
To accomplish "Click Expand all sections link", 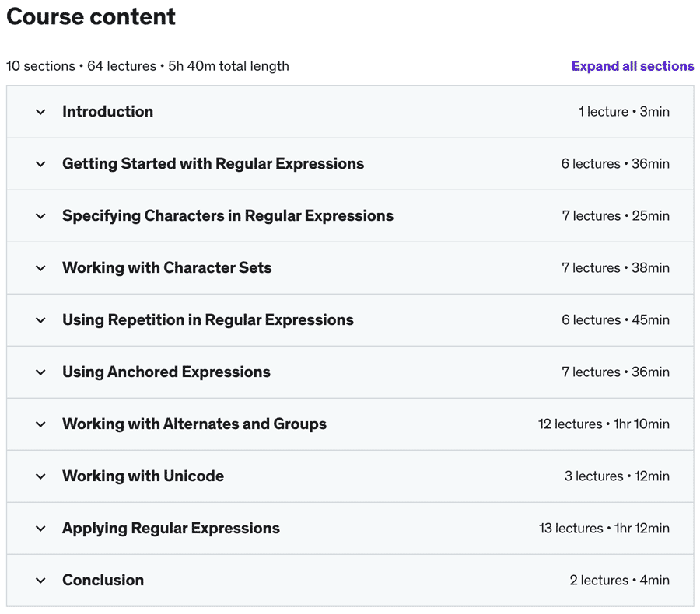I will point(632,66).
